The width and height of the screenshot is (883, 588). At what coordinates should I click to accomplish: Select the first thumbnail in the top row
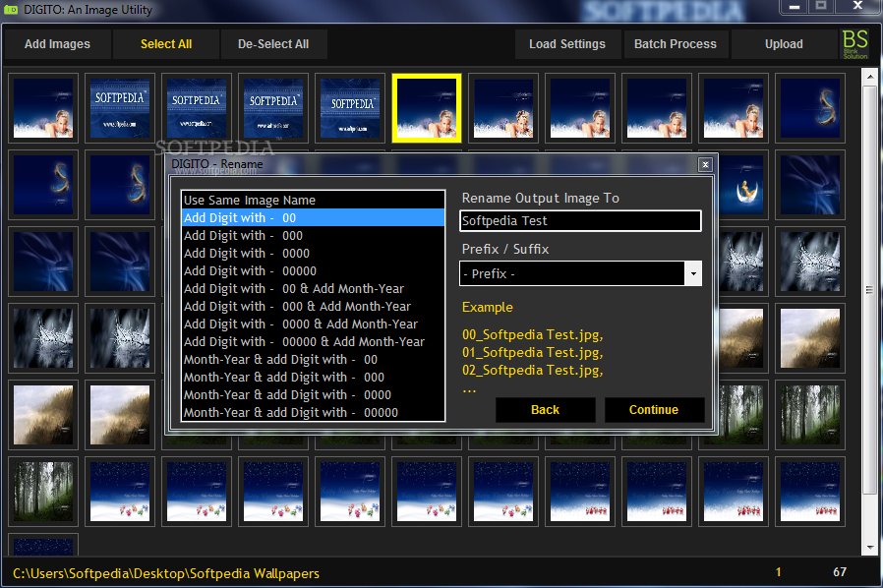tap(43, 108)
